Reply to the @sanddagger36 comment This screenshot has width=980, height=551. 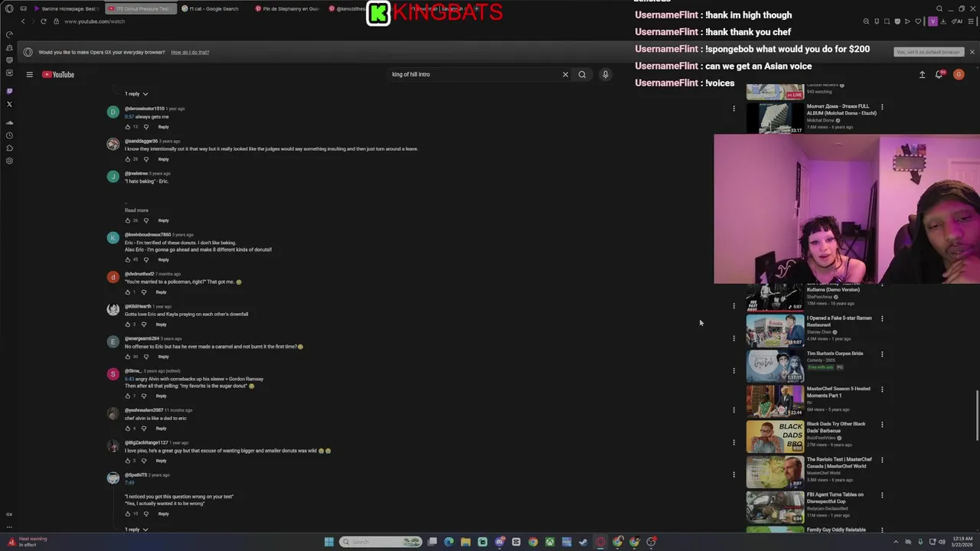163,159
